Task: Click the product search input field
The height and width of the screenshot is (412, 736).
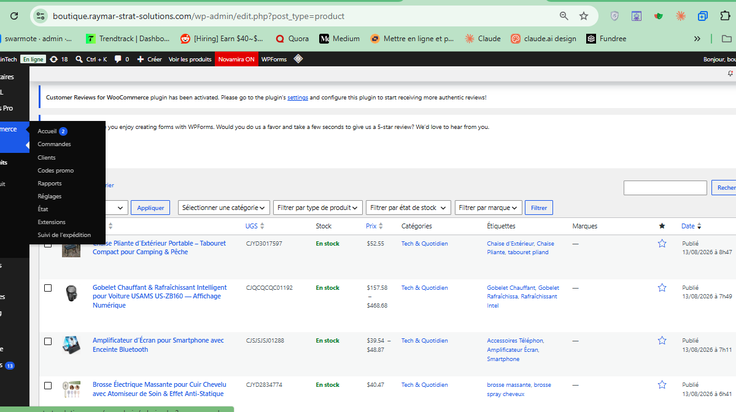Action: coord(665,188)
